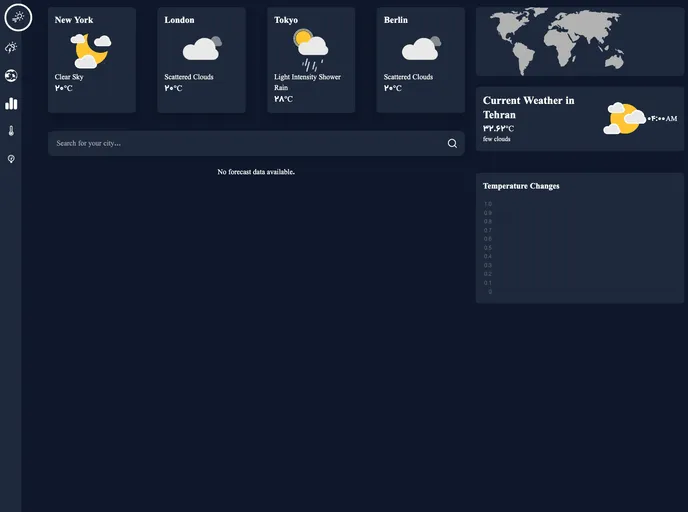Click the Tokyo temperature value

pyautogui.click(x=283, y=99)
